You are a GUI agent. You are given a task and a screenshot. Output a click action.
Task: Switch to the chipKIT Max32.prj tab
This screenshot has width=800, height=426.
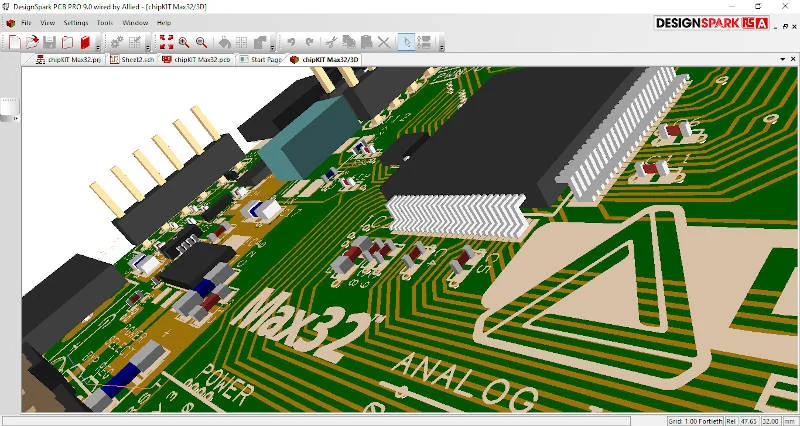coord(69,60)
